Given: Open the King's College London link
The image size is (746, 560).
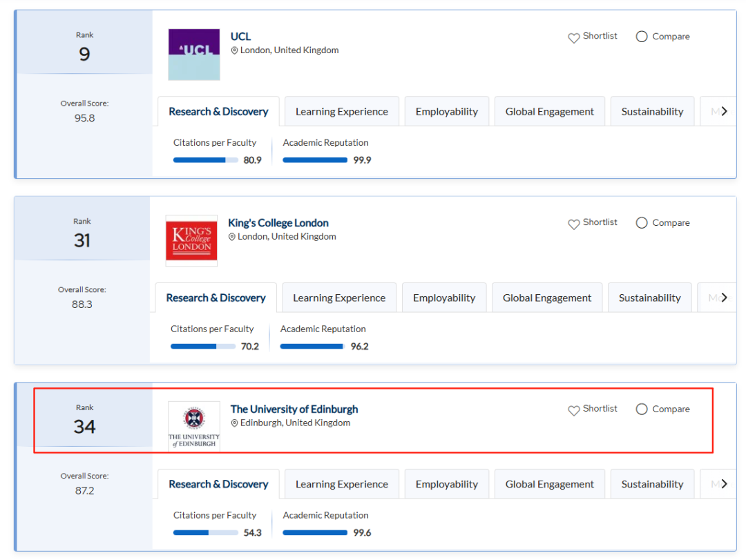Looking at the screenshot, I should pyautogui.click(x=278, y=223).
